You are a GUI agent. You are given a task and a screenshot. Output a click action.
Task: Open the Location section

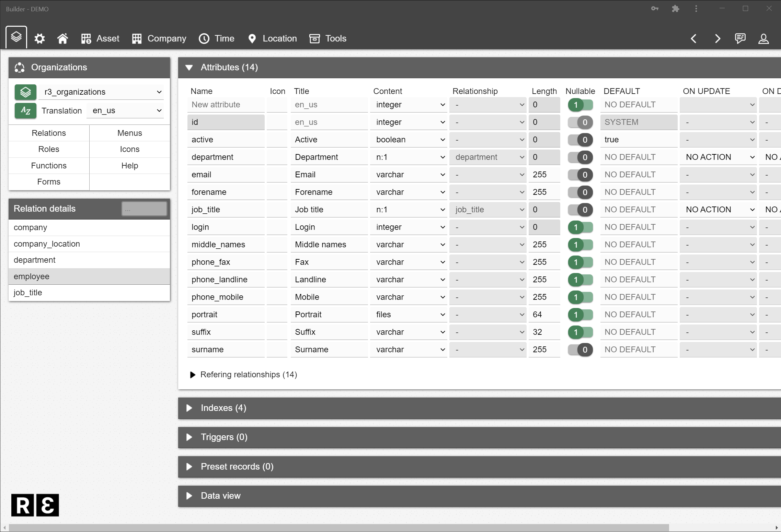[272, 38]
